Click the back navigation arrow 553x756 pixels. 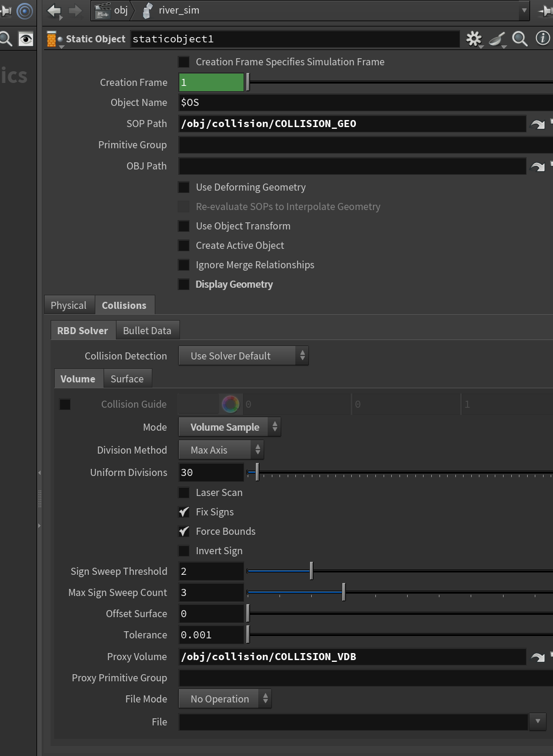54,11
